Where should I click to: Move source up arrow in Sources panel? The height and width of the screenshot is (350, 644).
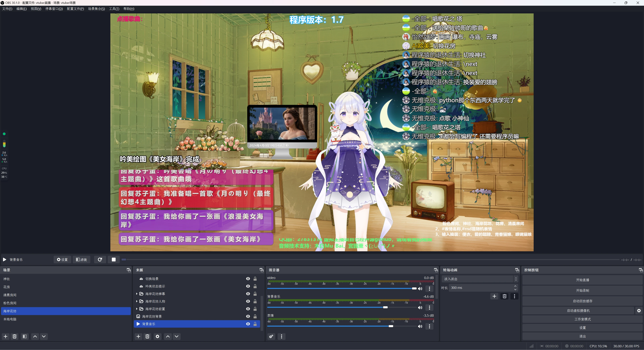[168, 336]
